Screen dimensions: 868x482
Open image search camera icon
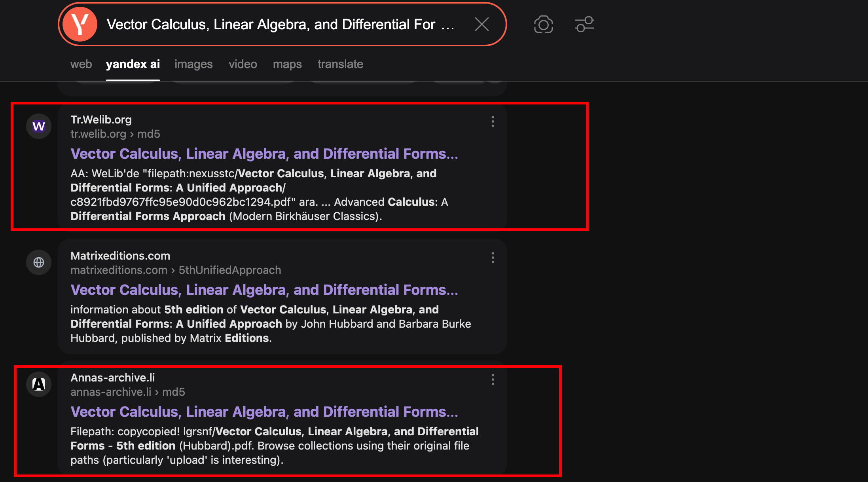click(x=543, y=25)
